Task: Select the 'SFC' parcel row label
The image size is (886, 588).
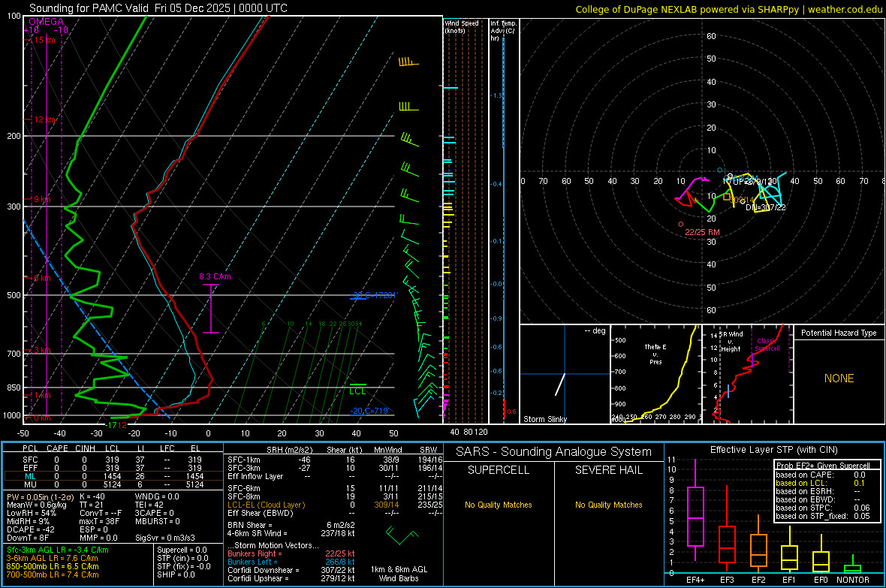Action: [x=30, y=460]
